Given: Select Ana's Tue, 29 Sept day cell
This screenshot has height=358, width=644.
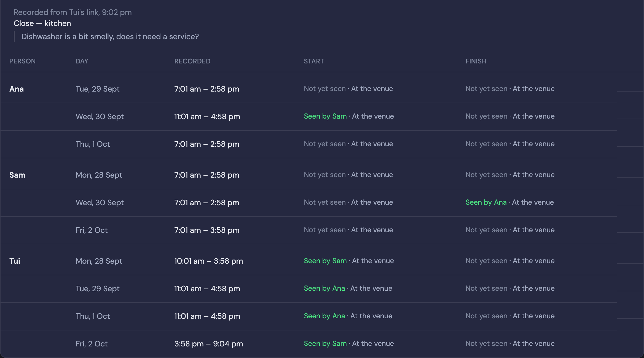Looking at the screenshot, I should (x=98, y=89).
